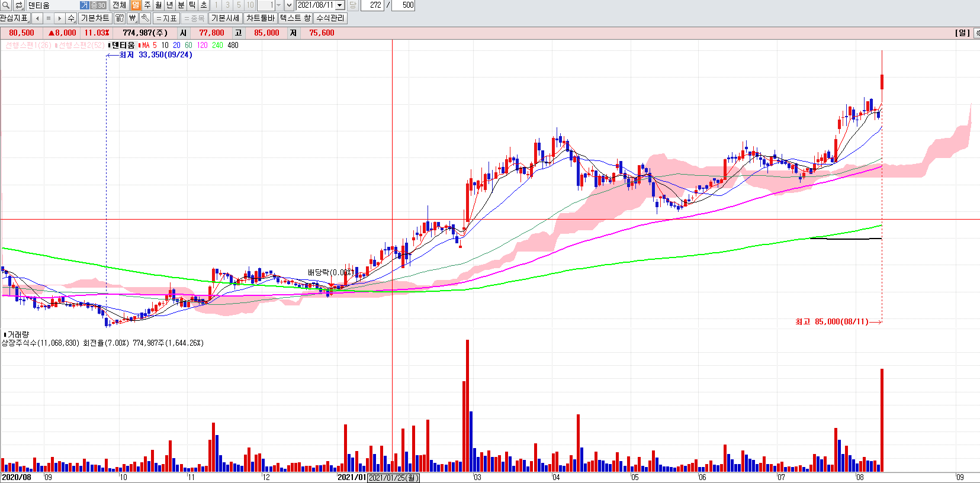Switch to minute 분 chart period
The image size is (980, 483).
[181, 5]
